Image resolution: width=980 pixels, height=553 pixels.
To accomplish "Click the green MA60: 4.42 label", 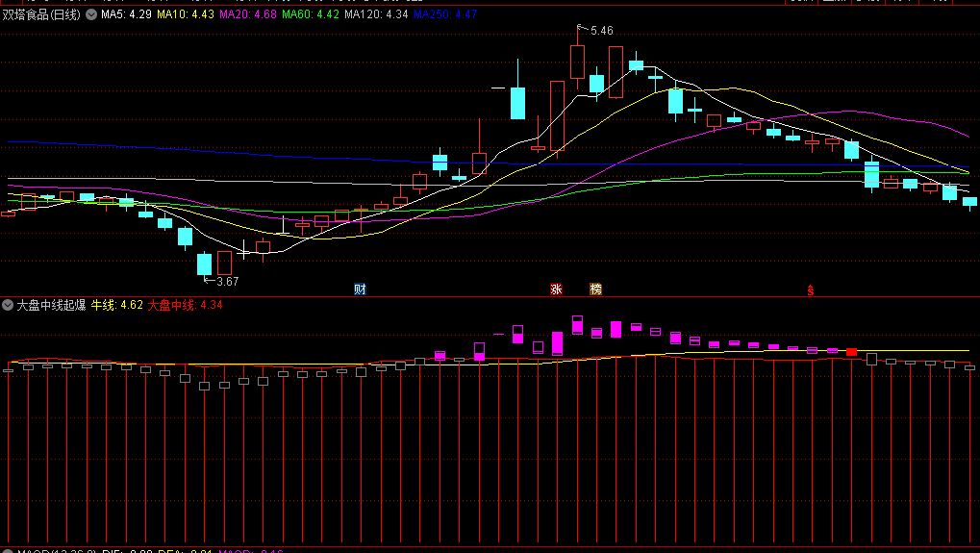I will click(311, 14).
